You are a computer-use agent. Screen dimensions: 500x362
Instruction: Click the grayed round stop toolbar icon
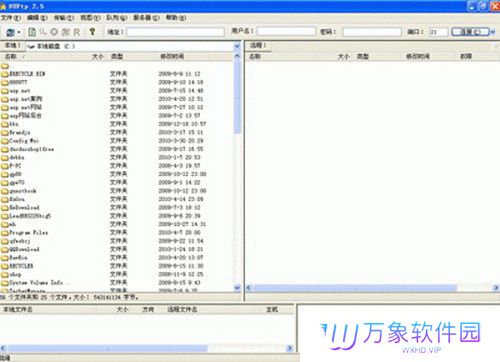pos(54,32)
